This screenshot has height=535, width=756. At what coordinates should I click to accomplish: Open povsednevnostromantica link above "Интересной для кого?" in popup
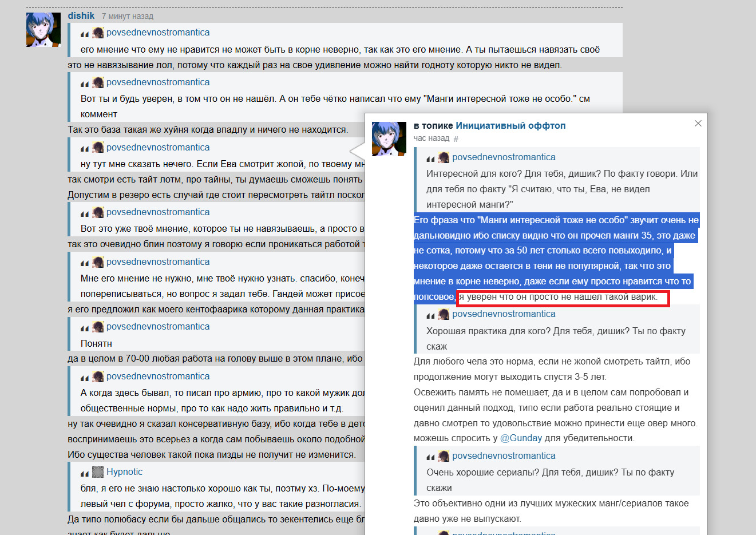click(x=504, y=157)
